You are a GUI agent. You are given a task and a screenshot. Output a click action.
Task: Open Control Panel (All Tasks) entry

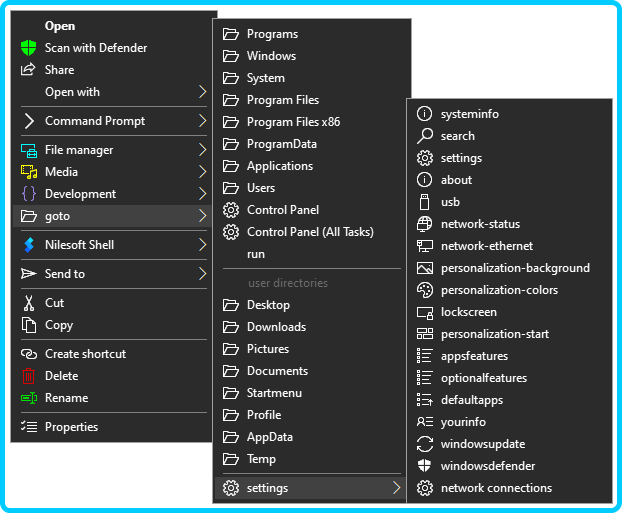pos(310,232)
